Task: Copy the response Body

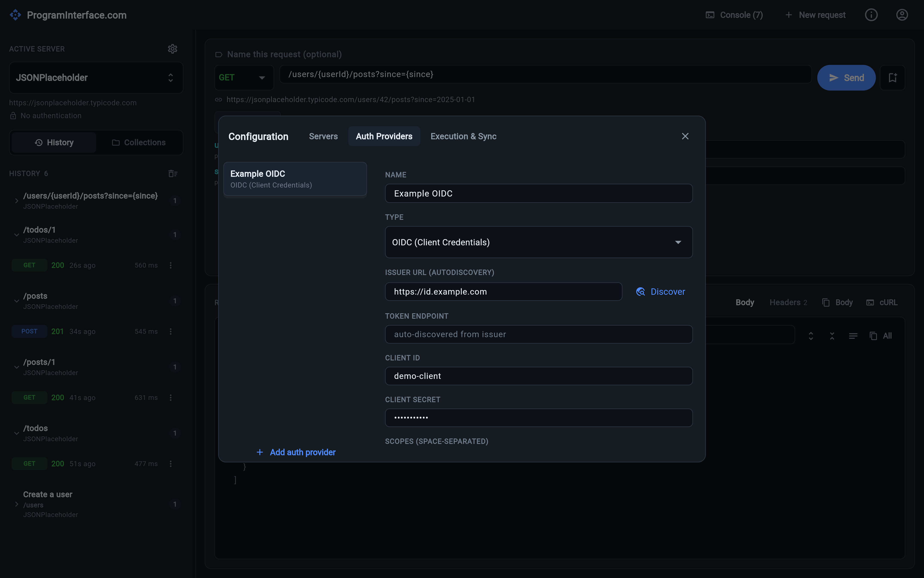Action: tap(837, 302)
